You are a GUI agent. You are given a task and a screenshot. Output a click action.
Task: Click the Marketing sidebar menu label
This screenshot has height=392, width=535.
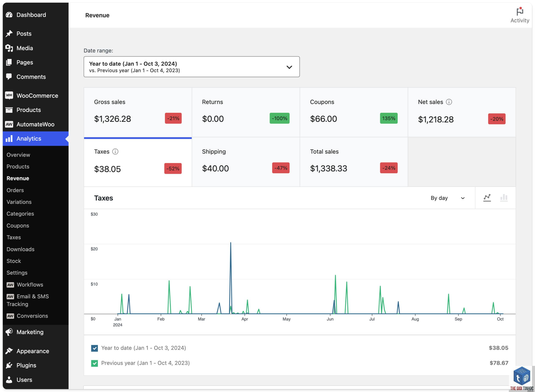coord(30,332)
